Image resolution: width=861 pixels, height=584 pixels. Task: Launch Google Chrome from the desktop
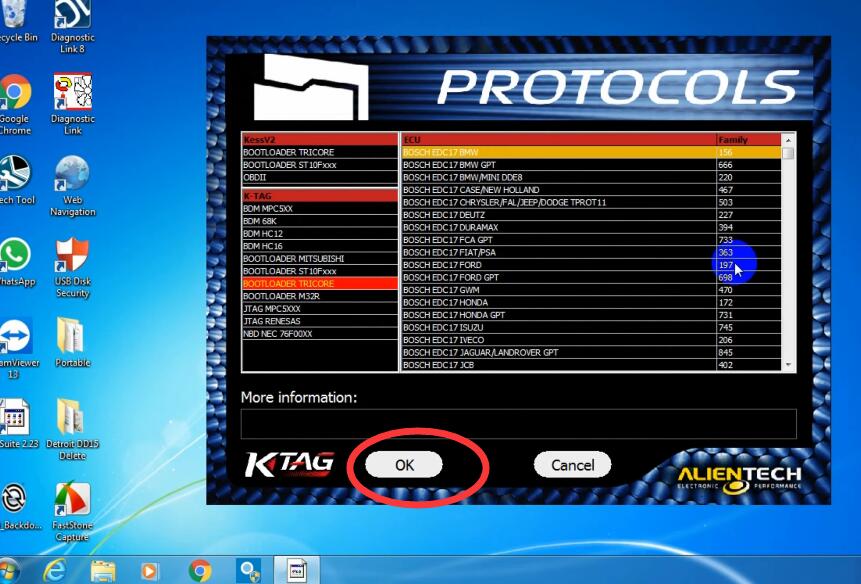point(15,104)
